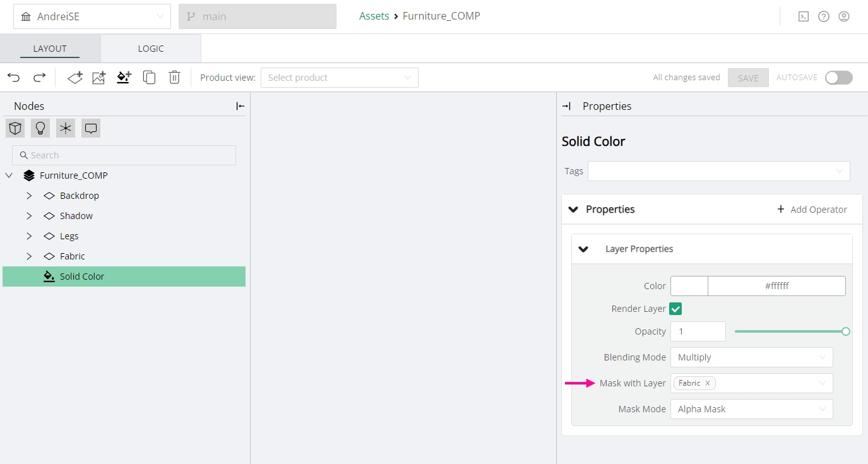Switch to the LAYOUT tab
This screenshot has width=868, height=464.
click(50, 49)
